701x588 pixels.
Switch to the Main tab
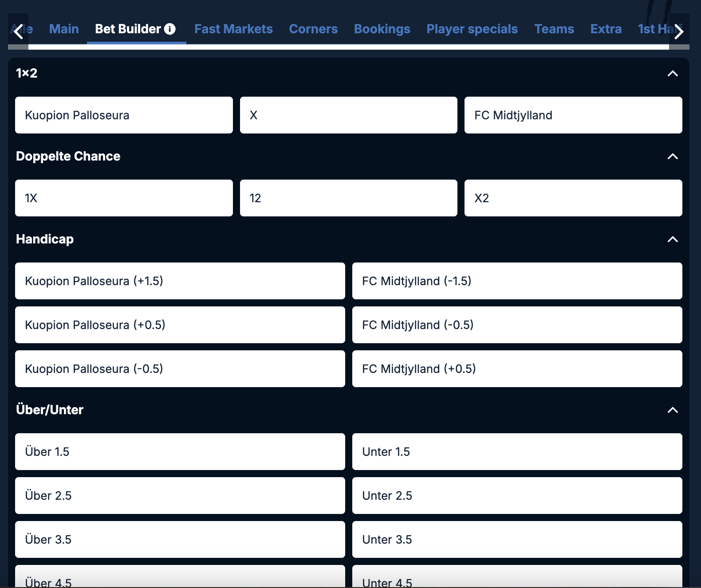pyautogui.click(x=64, y=29)
